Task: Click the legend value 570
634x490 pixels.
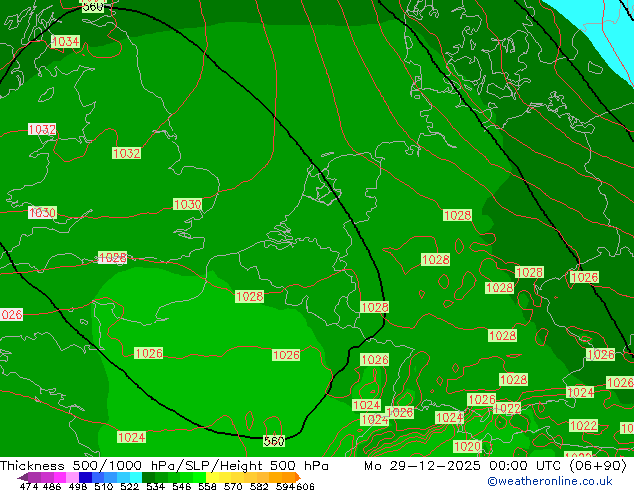Action: pos(233,486)
